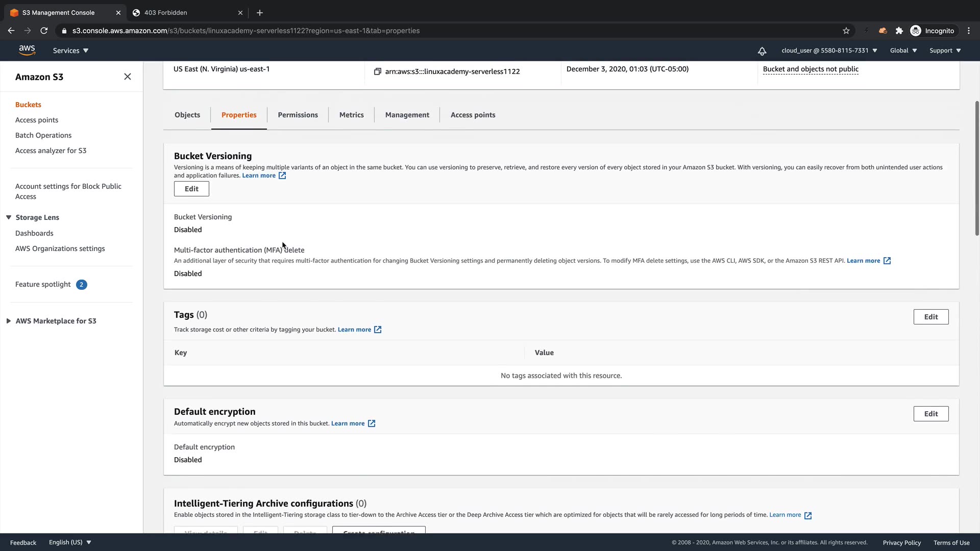The width and height of the screenshot is (980, 551).
Task: Bookmark this page with star icon
Action: coord(846,31)
